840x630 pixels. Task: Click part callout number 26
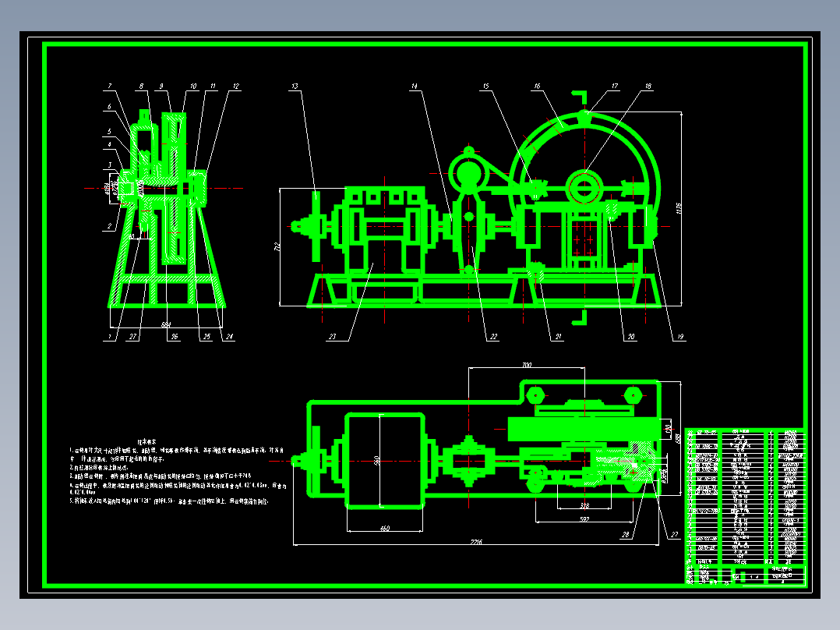coord(174,337)
